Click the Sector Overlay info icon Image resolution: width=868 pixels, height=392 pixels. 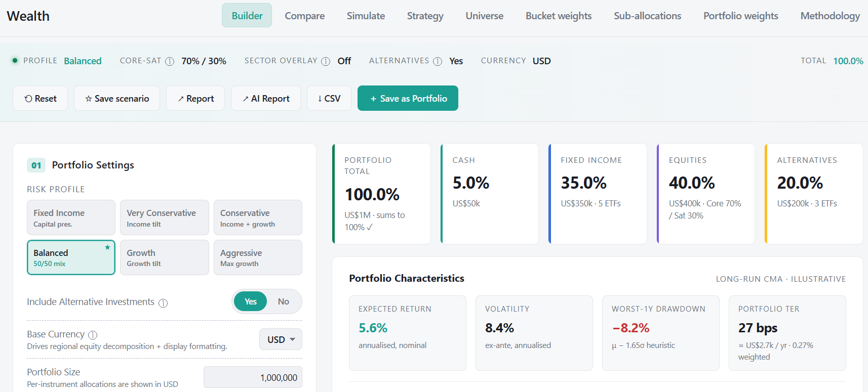[x=326, y=61]
